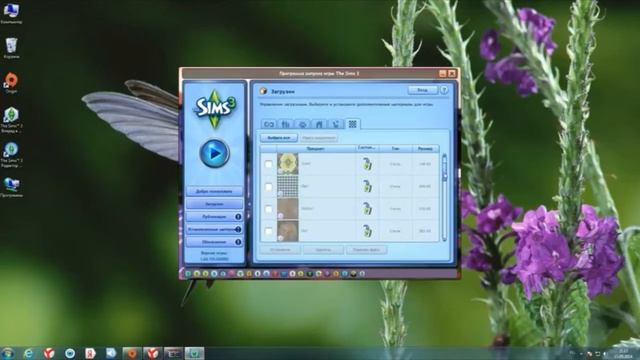Click the downloads list vertical scrollbar

tap(444, 198)
